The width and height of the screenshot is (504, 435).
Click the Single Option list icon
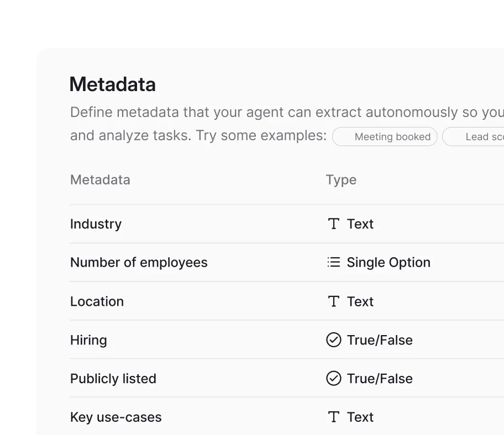(x=333, y=262)
